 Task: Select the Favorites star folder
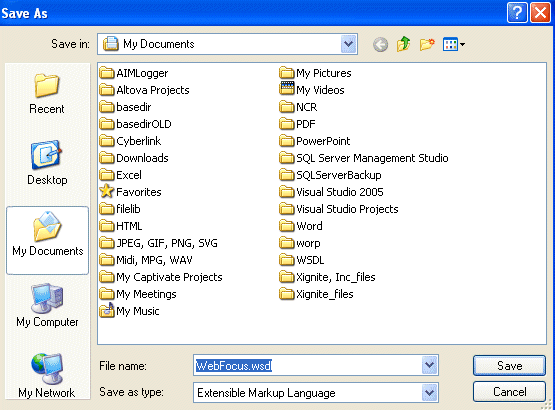131,192
